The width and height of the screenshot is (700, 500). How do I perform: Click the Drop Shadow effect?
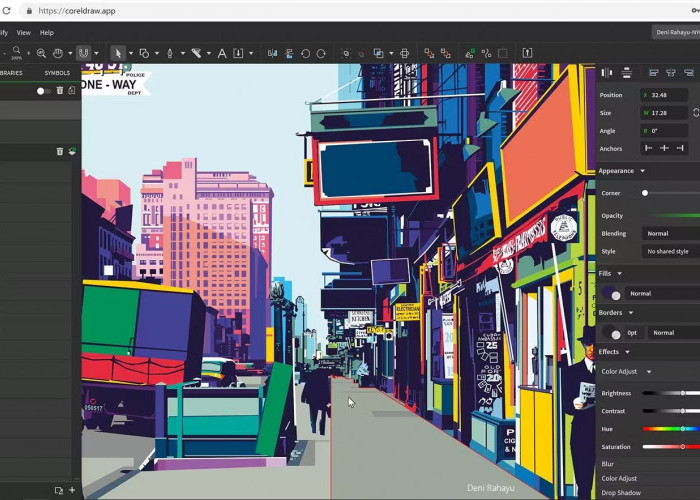(x=623, y=492)
